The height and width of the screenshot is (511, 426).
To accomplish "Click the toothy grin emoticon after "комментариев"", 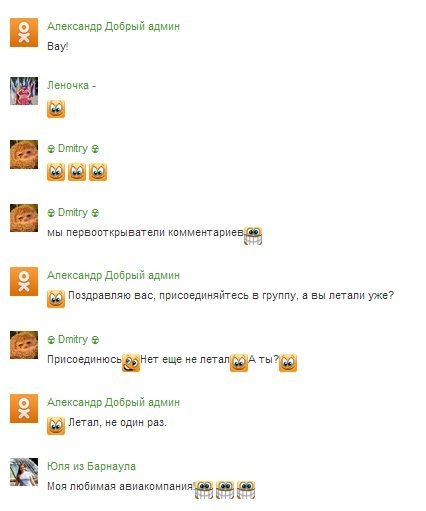I will point(253,236).
